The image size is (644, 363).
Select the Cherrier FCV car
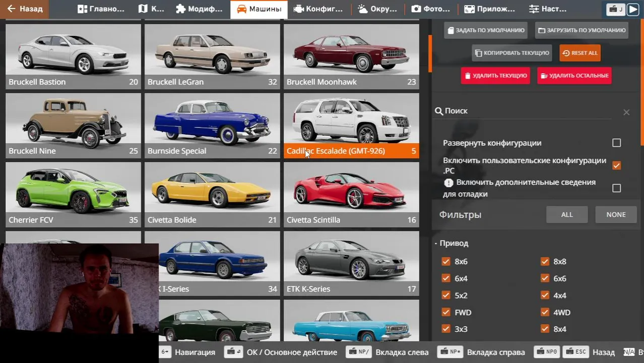pyautogui.click(x=73, y=195)
